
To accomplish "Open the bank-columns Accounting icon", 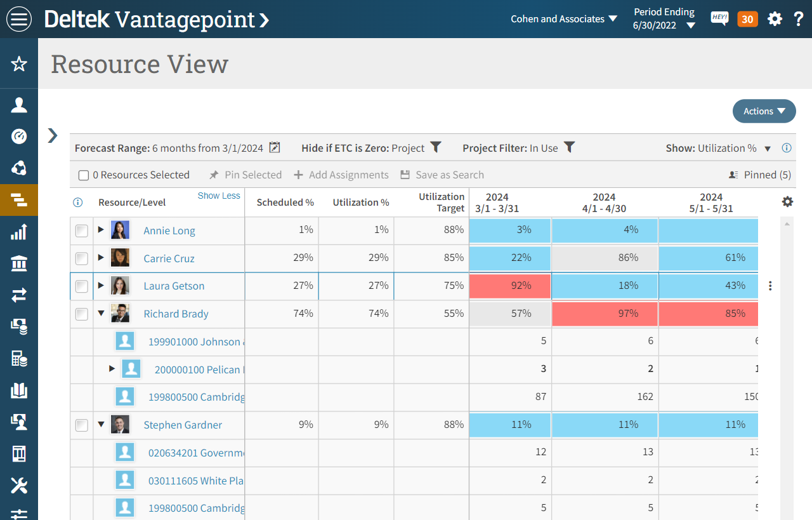I will click(x=18, y=263).
